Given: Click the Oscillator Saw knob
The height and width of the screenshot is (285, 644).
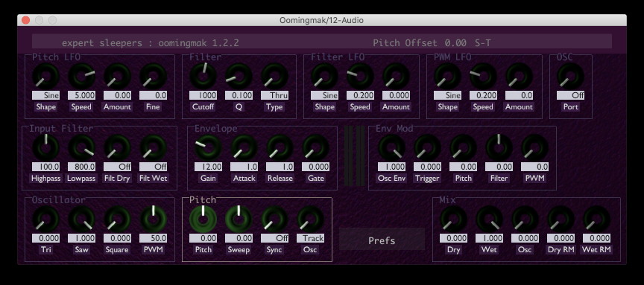Looking at the screenshot, I should 82,219.
